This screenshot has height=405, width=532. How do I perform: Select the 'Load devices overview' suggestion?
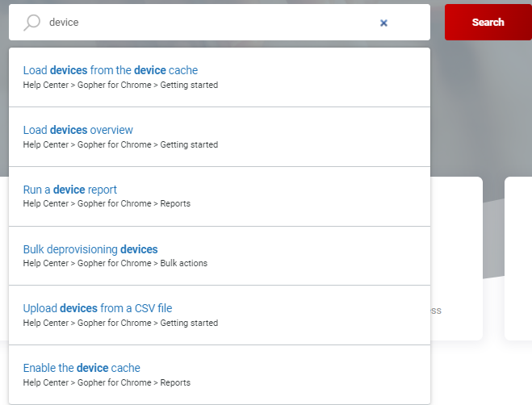click(77, 130)
